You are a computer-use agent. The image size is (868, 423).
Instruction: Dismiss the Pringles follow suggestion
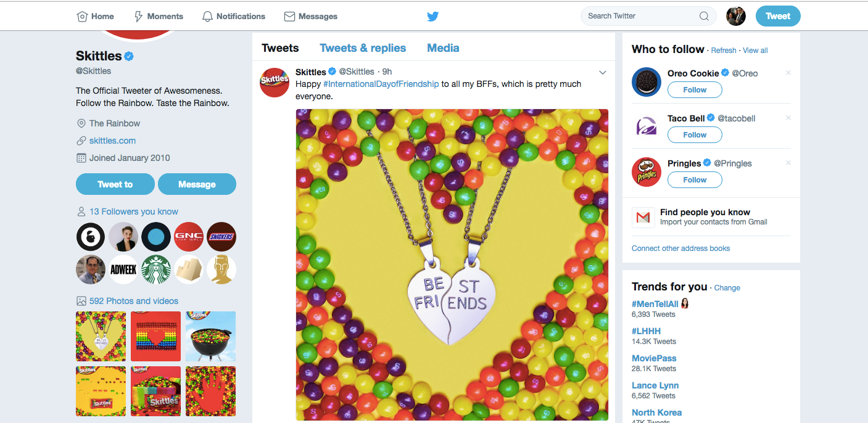tap(788, 163)
